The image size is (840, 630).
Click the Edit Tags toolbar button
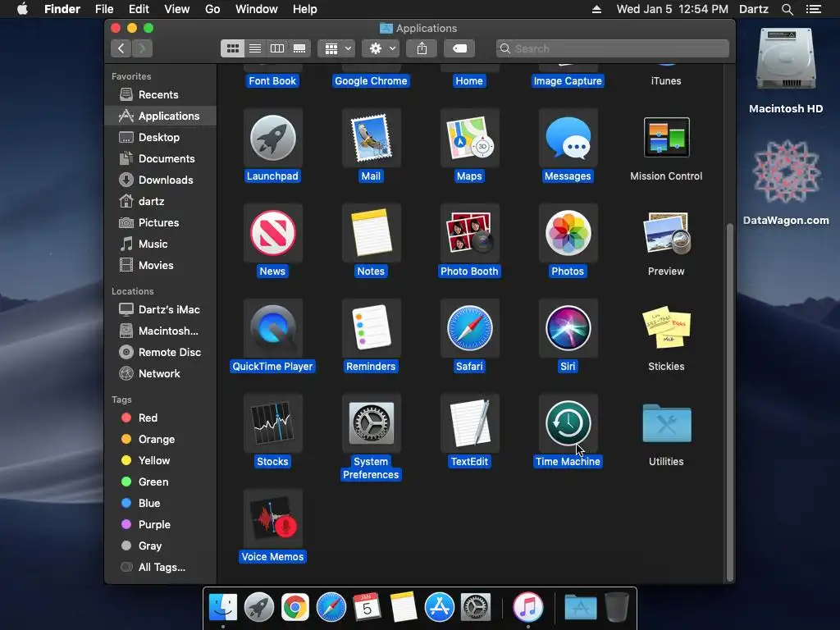coord(459,48)
